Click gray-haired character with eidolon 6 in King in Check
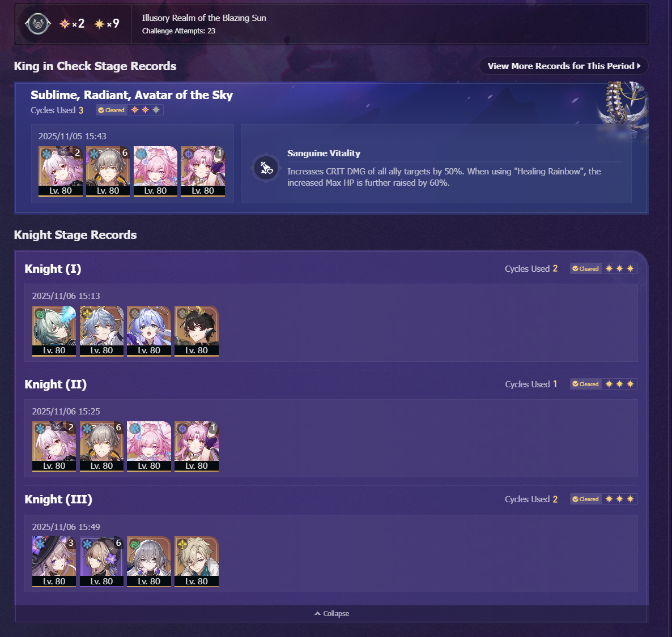Viewport: 672px width, 637px height. tap(108, 172)
